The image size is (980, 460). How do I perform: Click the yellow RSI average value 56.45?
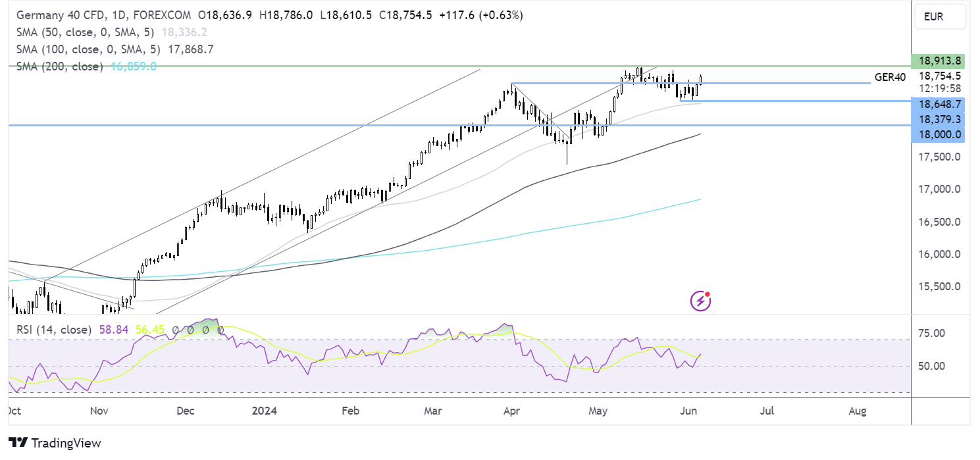pos(150,329)
